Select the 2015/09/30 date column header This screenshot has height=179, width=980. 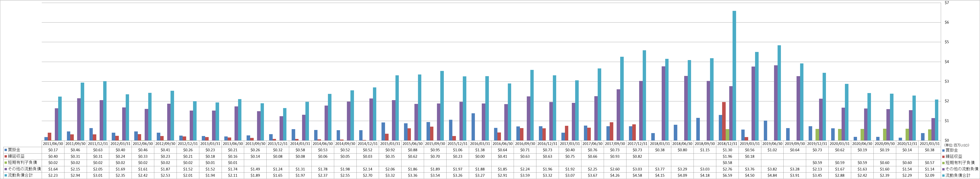(x=435, y=144)
